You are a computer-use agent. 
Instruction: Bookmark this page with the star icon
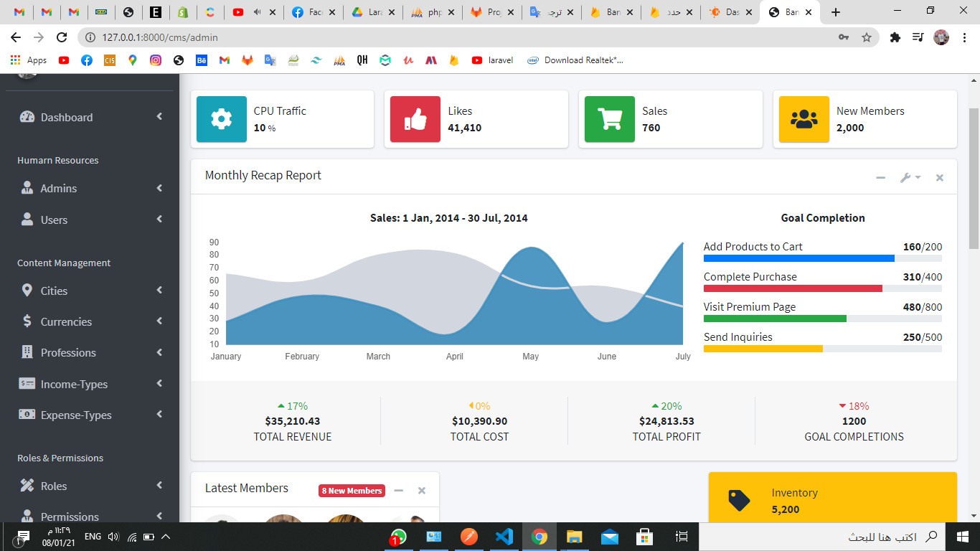(x=867, y=37)
